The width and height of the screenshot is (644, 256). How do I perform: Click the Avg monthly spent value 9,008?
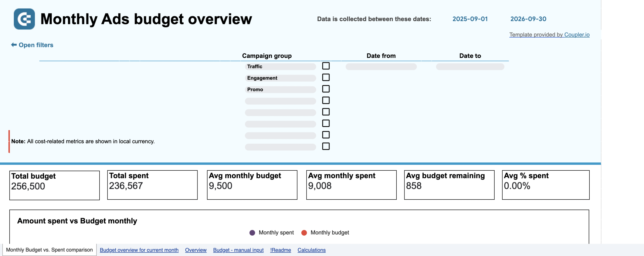(320, 186)
